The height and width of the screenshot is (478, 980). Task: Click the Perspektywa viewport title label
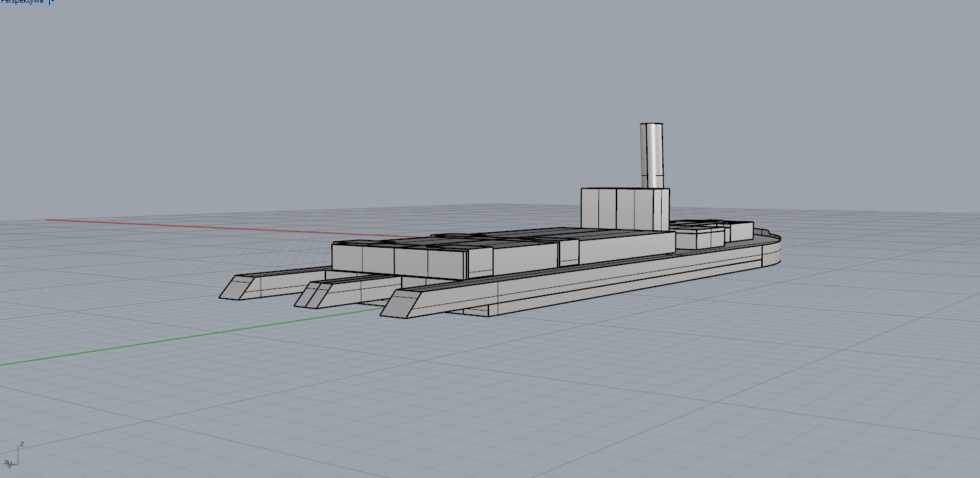click(x=22, y=2)
